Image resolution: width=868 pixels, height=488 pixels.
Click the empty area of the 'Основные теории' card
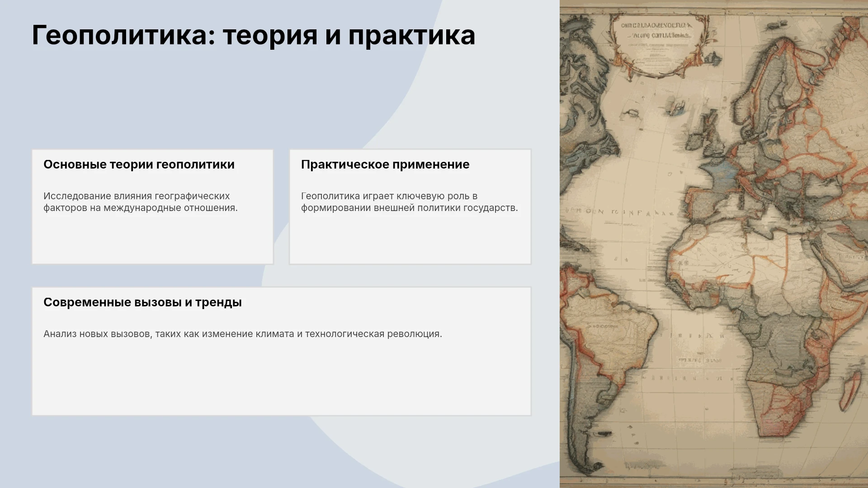click(x=152, y=239)
